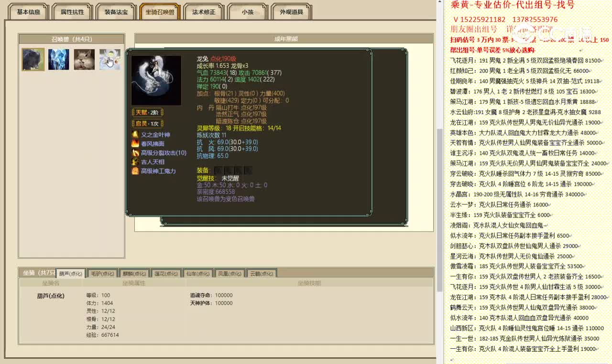Click the 吉人天相 skill name
This screenshot has width=612, height=364.
(x=153, y=162)
